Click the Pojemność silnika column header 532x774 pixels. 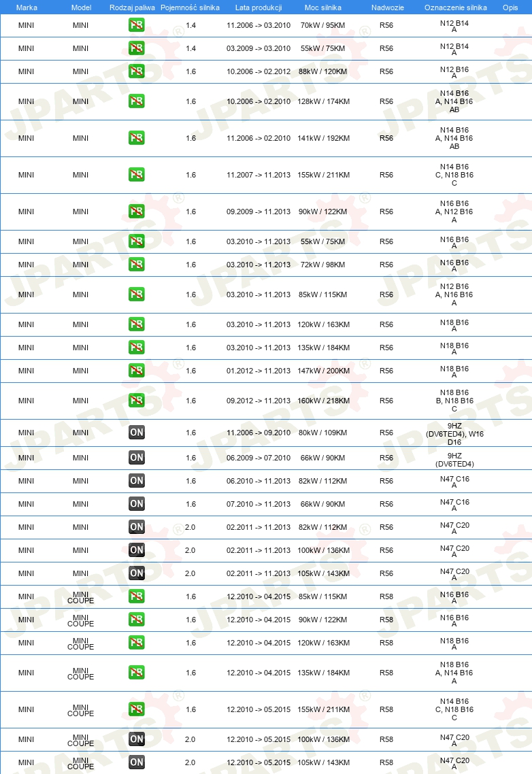tap(190, 7)
